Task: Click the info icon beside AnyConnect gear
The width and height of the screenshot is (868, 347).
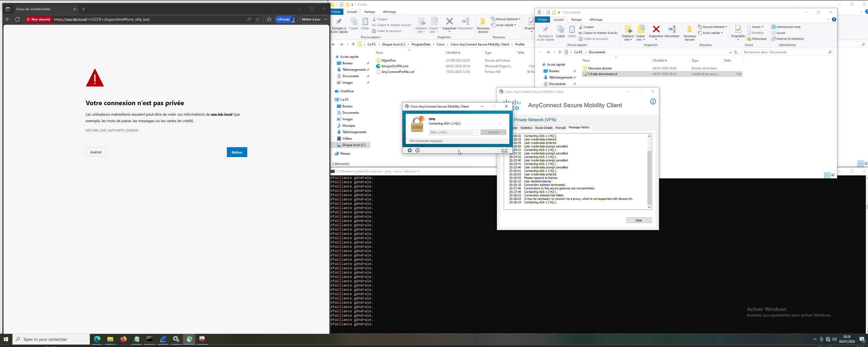Action: 418,150
